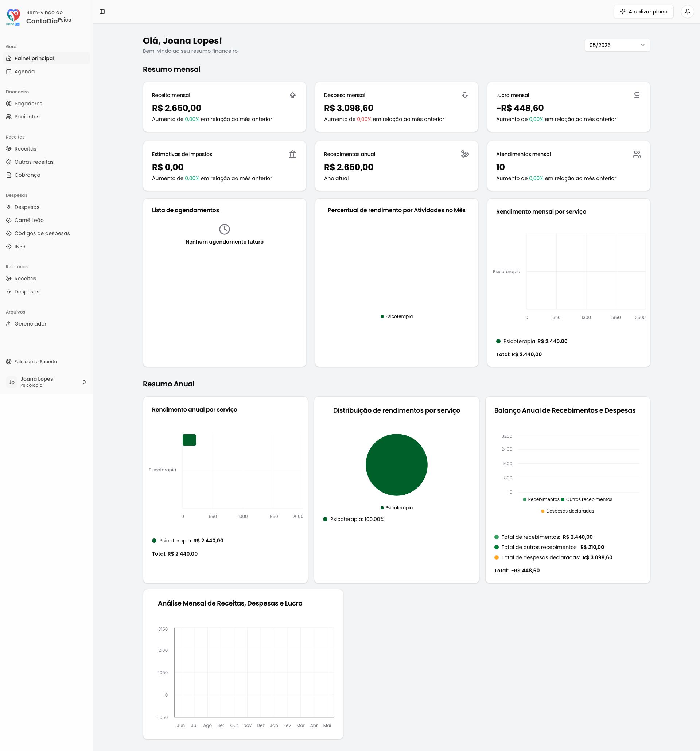Screen dimensions: 700x751
Task: Toggle Outros recebimentos legend entry
Action: (587, 499)
